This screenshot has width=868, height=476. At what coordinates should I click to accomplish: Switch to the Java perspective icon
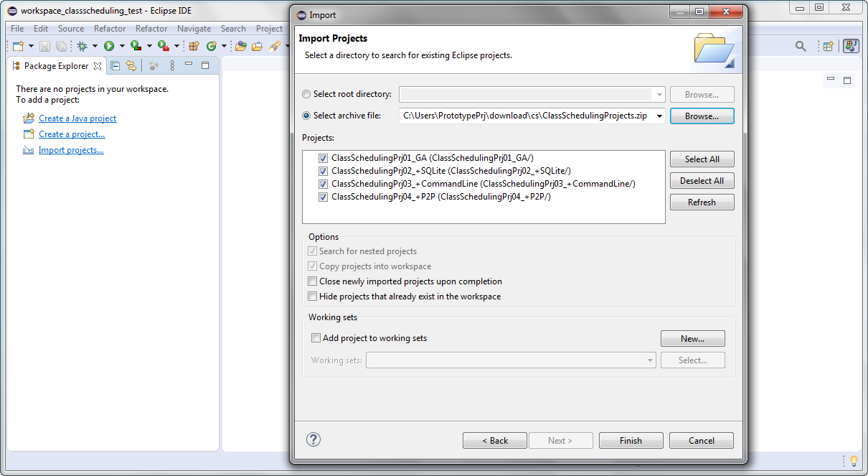[851, 47]
